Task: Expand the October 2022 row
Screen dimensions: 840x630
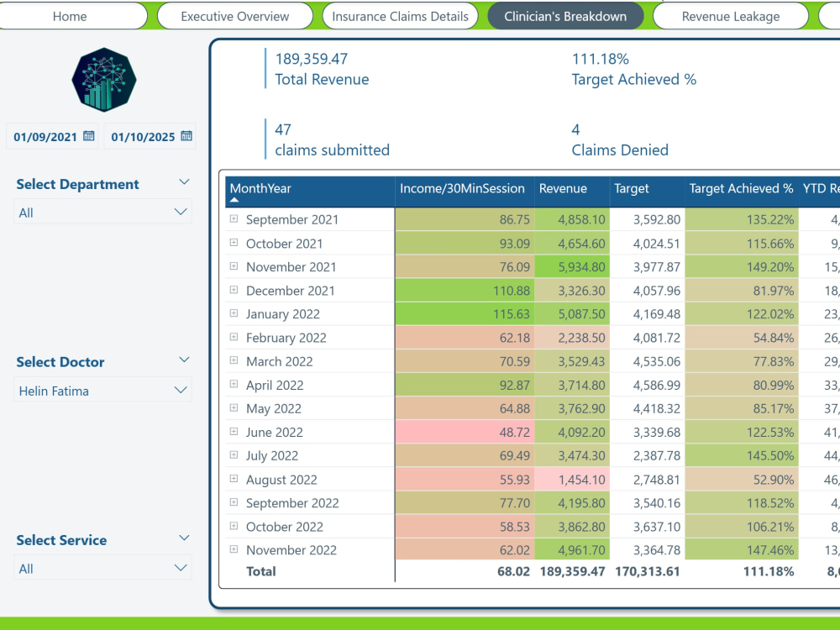Action: pos(234,526)
